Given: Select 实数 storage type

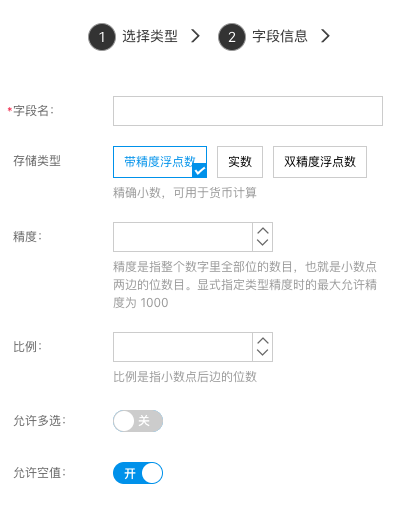Looking at the screenshot, I should coord(240,162).
